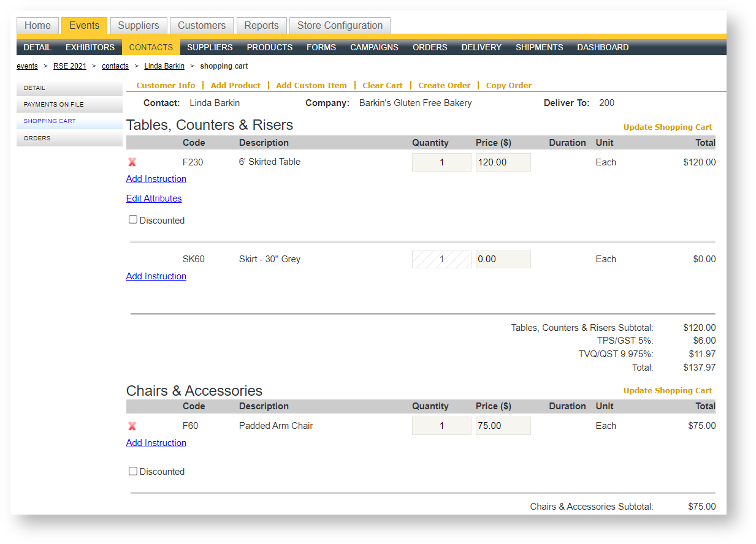This screenshot has height=544, width=756.
Task: Enable Discounted for Padded Arm Chair
Action: coord(133,471)
